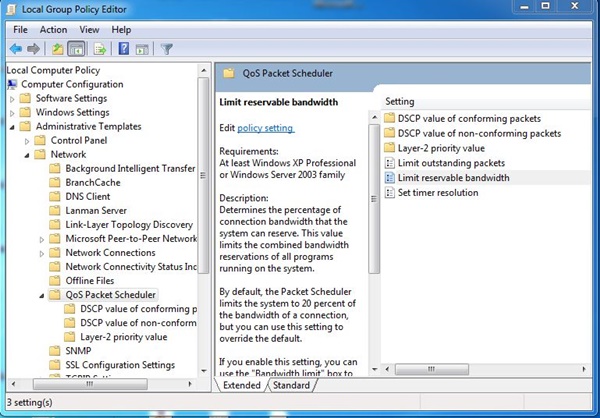Open the Action menu
This screenshot has width=600, height=418.
53,30
